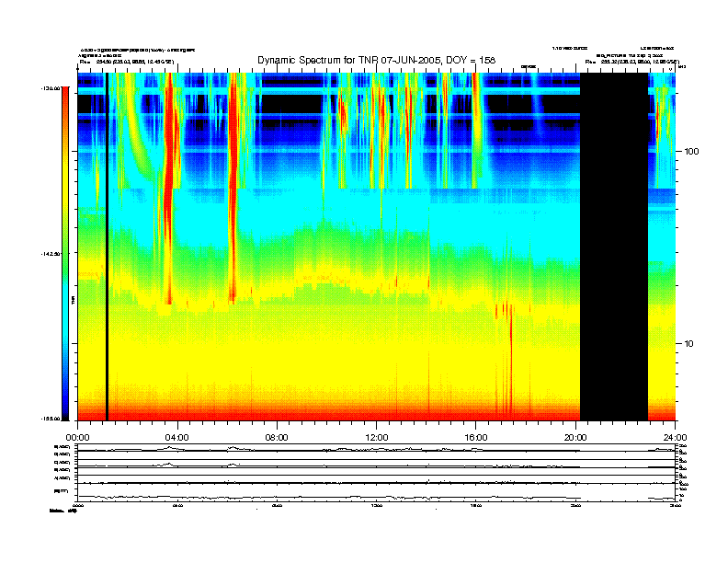Click the plot title 'Dynamic Spectrum for TNR 07-JUN-2005'
Image resolution: width=728 pixels, height=563 pixels.
pos(377,60)
